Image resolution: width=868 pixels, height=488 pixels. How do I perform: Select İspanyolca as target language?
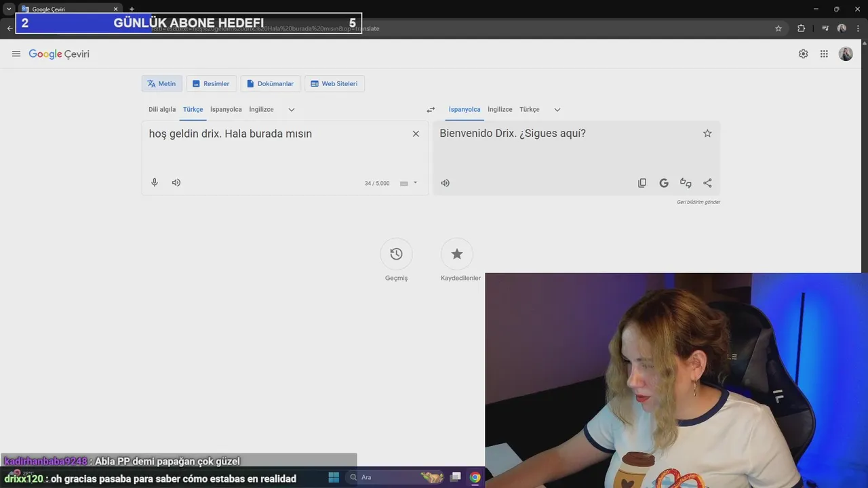point(465,110)
